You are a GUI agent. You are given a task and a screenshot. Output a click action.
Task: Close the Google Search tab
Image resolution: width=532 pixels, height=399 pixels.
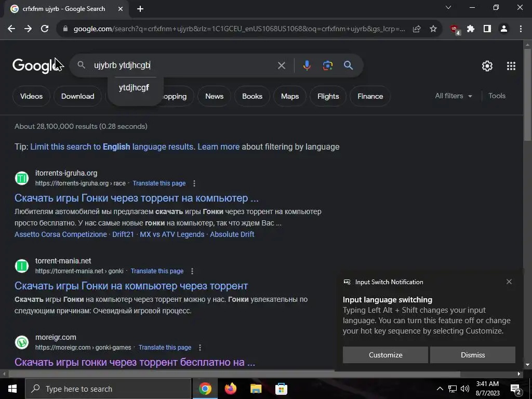click(x=121, y=9)
